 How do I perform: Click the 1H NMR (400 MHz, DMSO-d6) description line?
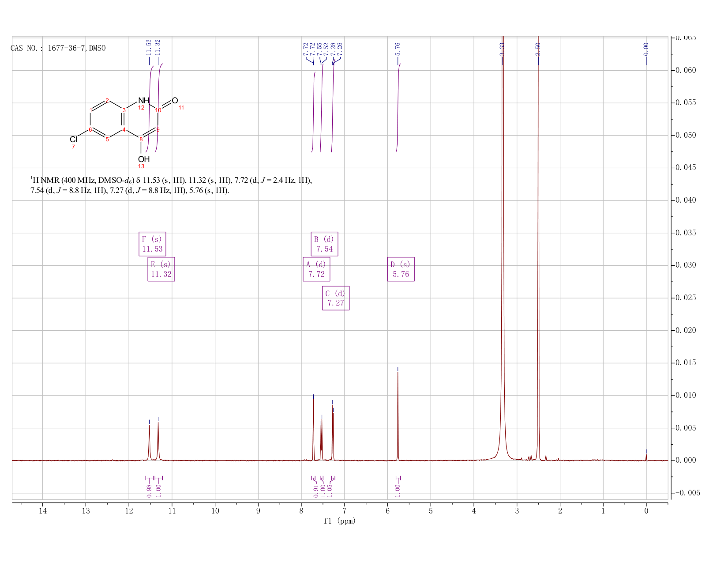click(x=171, y=181)
